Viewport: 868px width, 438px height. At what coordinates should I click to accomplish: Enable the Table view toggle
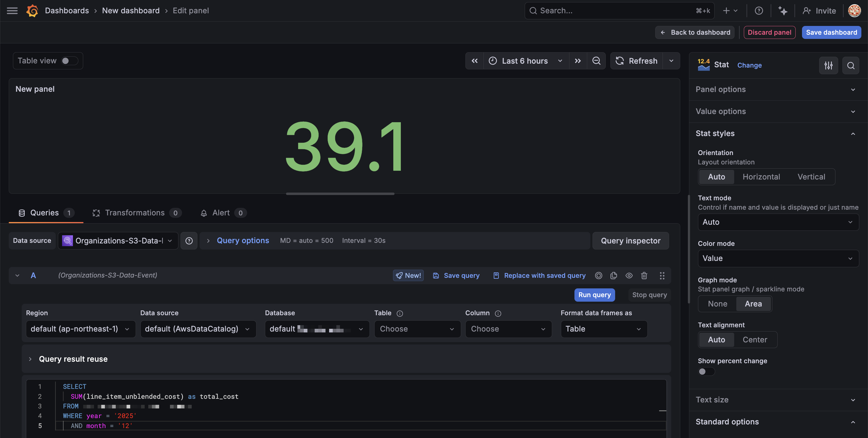69,61
